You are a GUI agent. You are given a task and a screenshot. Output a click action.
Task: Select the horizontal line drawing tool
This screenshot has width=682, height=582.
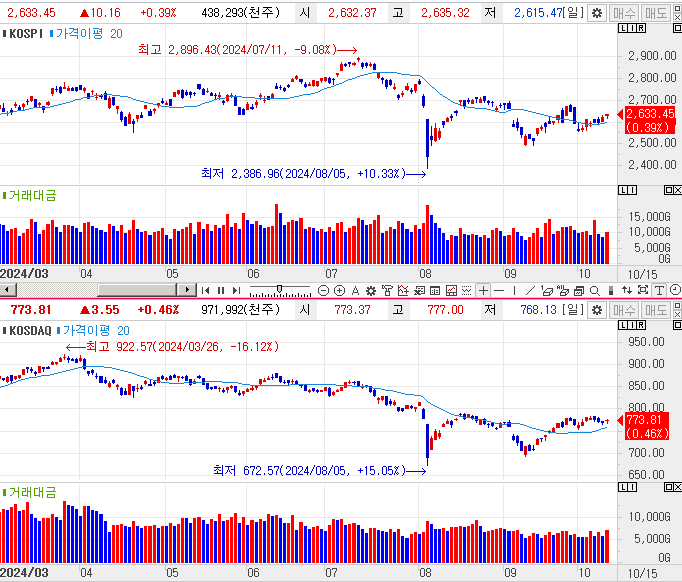click(x=499, y=291)
